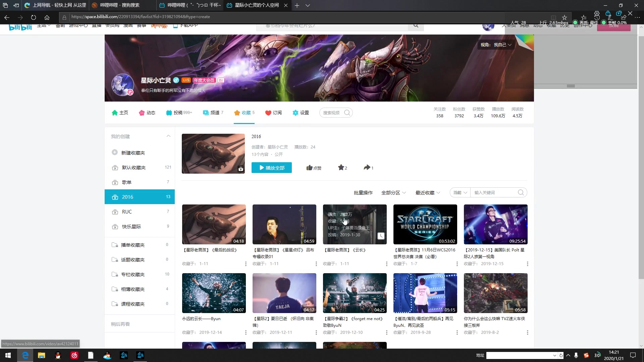
Task: Collapse the 我的创建 section
Action: click(x=168, y=136)
